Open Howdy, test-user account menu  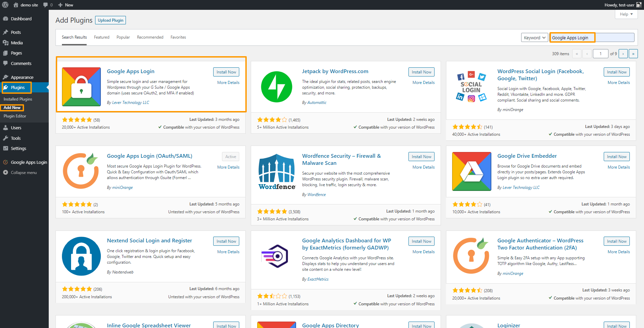click(x=623, y=5)
